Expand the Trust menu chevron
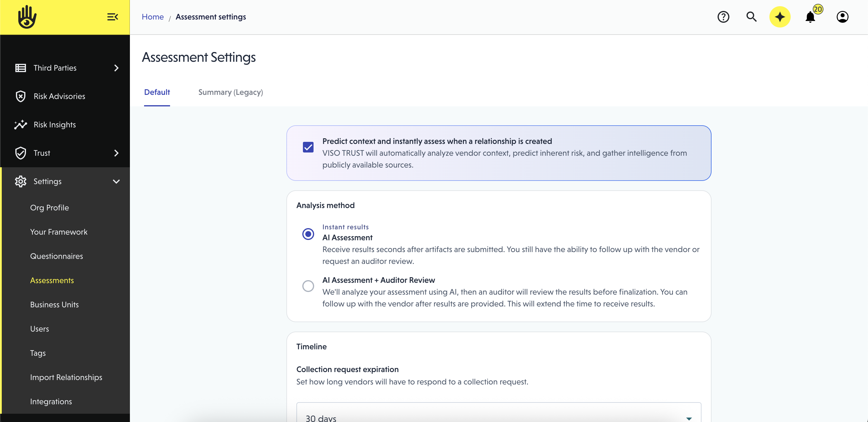This screenshot has width=868, height=422. 116,153
